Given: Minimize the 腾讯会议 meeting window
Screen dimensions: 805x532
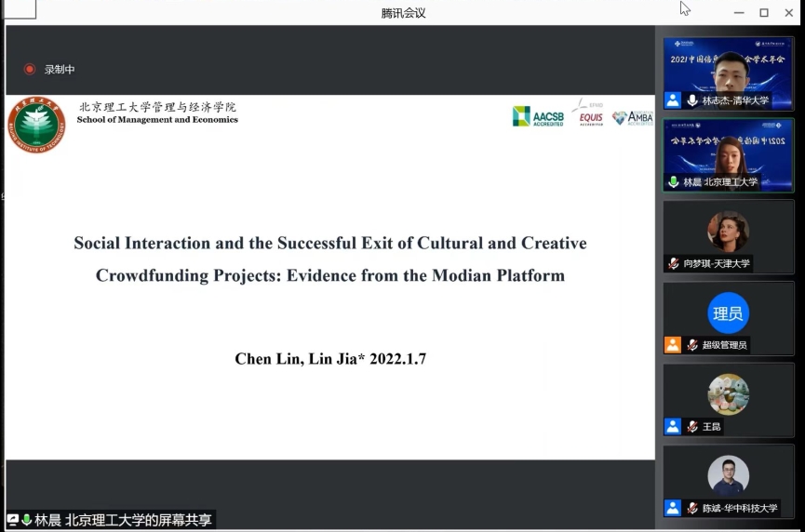Looking at the screenshot, I should click(739, 12).
